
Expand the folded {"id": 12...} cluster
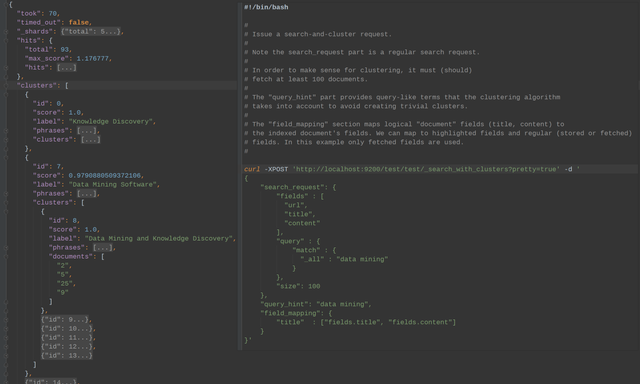(x=67, y=346)
